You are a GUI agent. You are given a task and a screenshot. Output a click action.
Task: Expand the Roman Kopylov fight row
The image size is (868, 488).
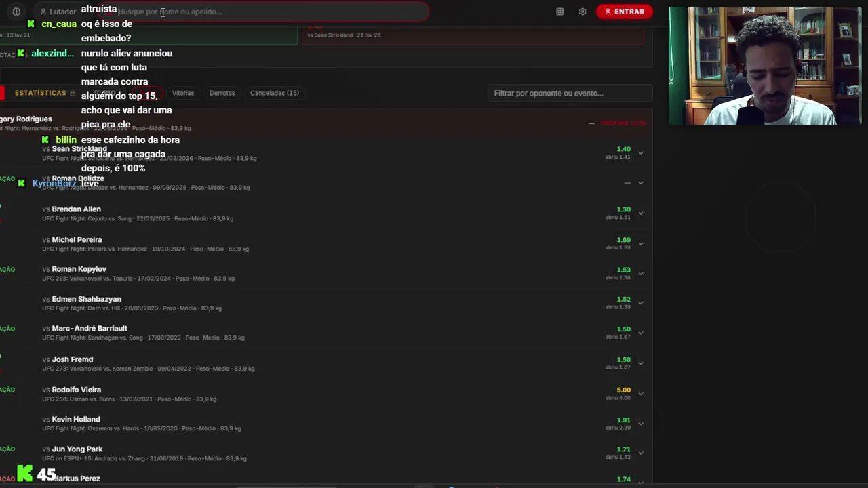[x=640, y=273]
